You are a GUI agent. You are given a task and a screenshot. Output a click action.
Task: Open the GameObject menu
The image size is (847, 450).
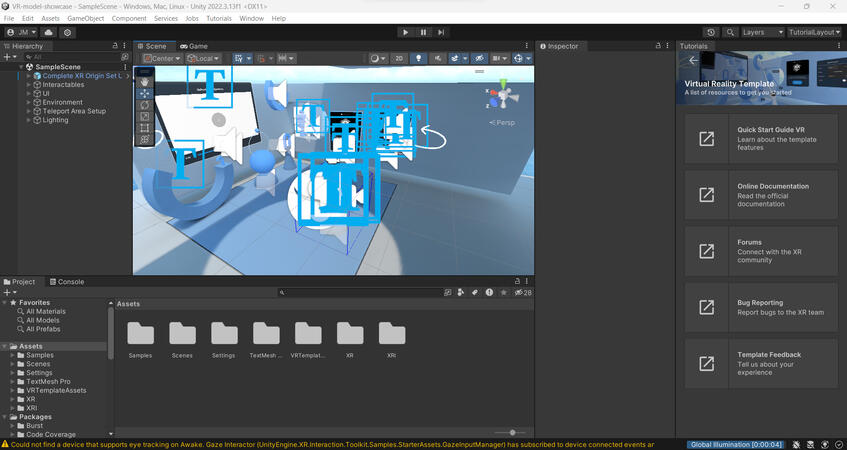point(86,18)
